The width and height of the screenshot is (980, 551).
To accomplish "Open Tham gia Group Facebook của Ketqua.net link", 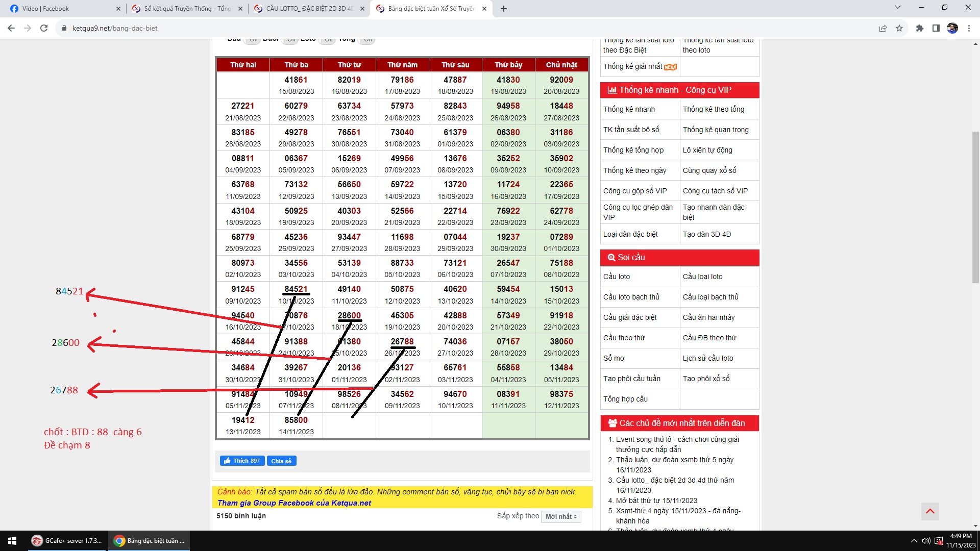I will coord(294,503).
